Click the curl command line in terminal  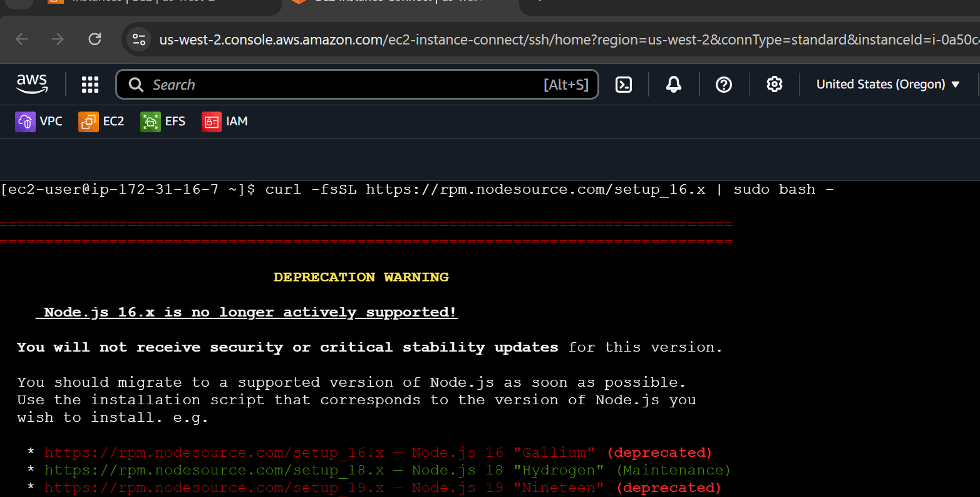[x=417, y=189]
